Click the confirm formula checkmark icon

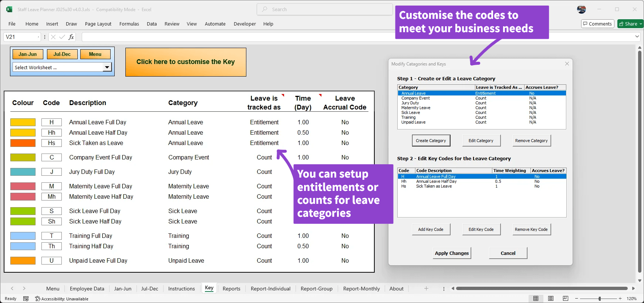tap(62, 37)
